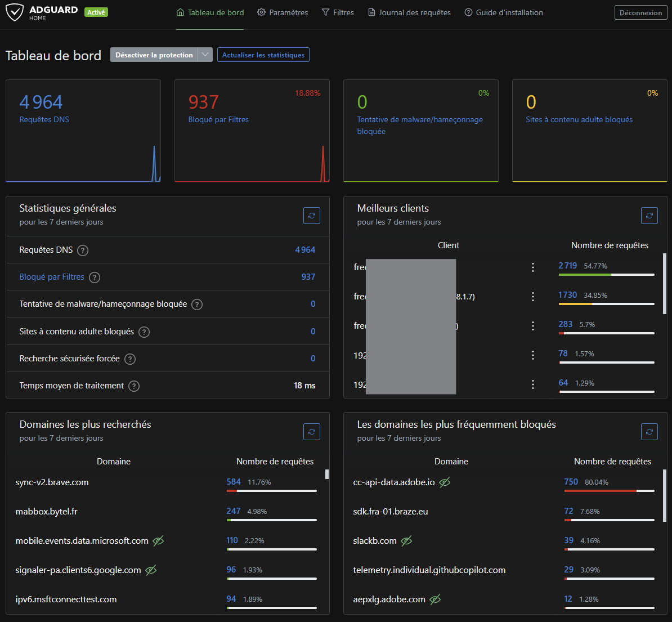Click help icon beside Temps moyen de traitement
672x622 pixels.
[134, 386]
